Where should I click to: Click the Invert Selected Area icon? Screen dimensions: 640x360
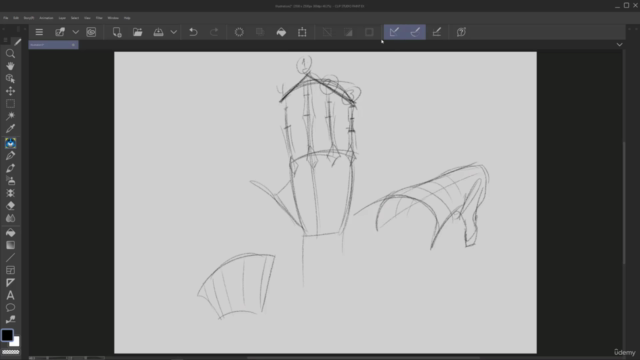(348, 32)
